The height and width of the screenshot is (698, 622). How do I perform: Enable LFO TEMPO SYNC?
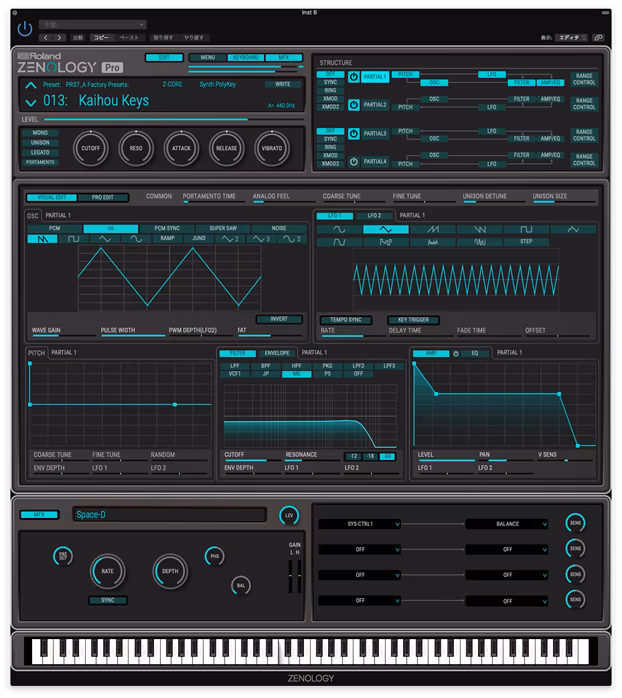[x=346, y=320]
